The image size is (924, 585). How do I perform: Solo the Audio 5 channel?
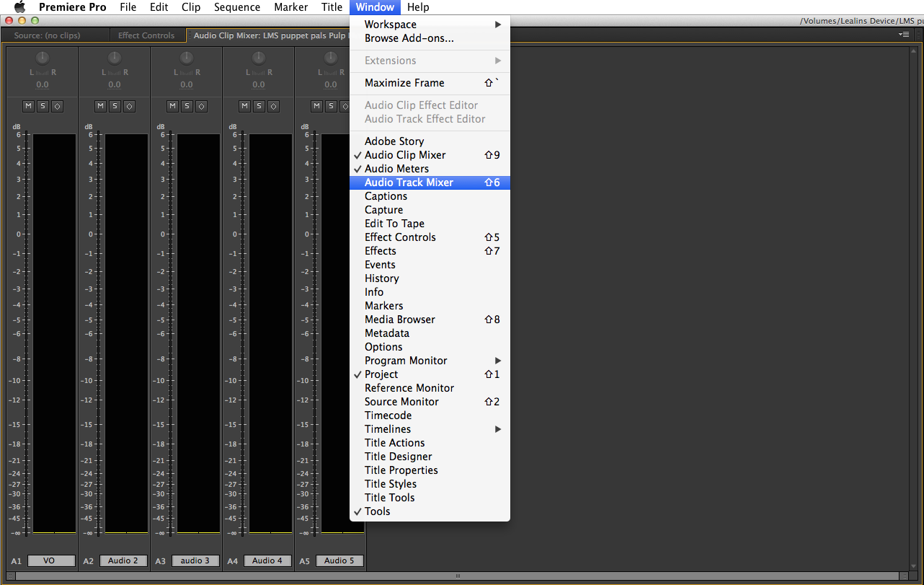click(x=331, y=106)
